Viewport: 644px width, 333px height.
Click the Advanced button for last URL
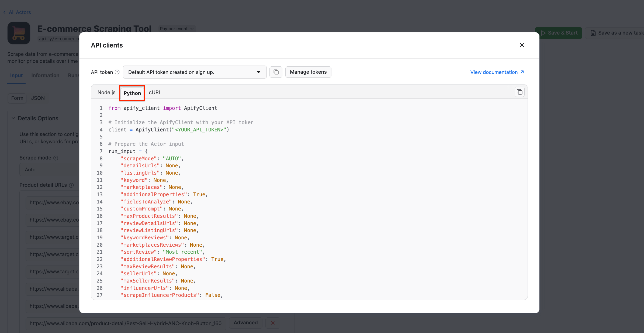(245, 323)
